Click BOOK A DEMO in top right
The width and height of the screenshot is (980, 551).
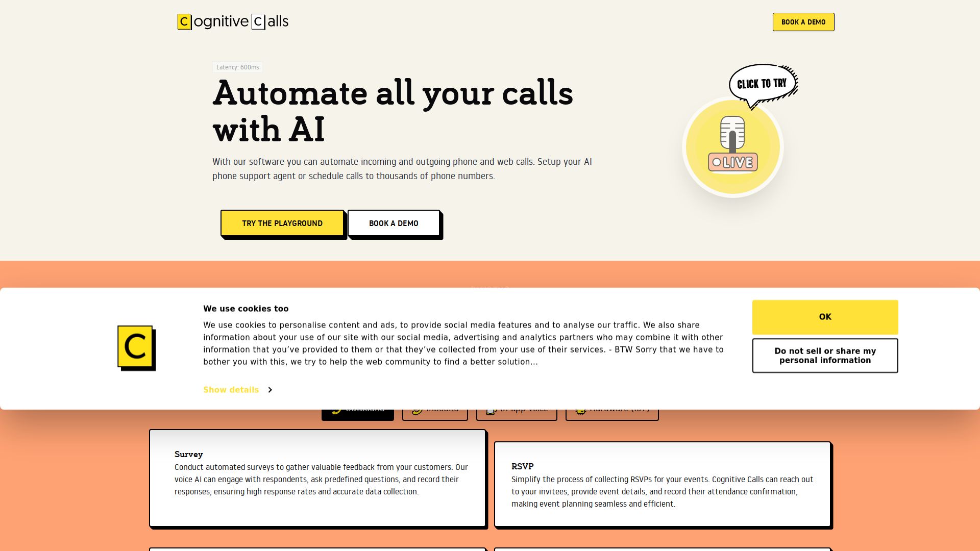pyautogui.click(x=803, y=21)
